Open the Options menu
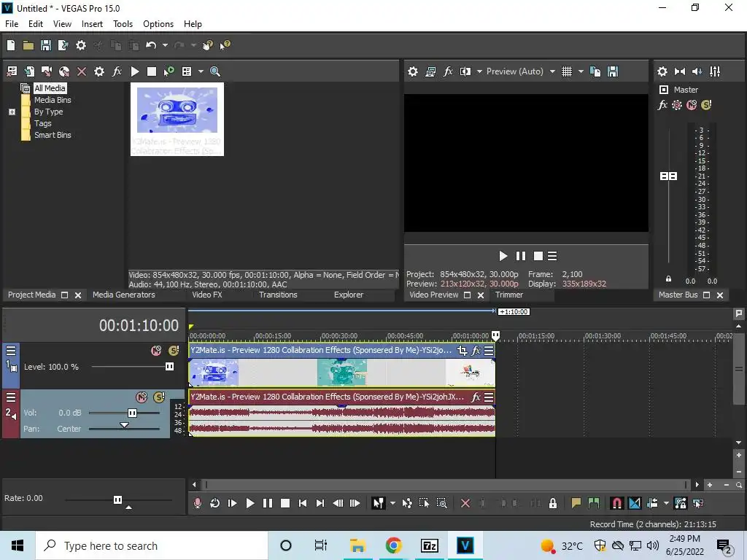The image size is (747, 560). pyautogui.click(x=158, y=24)
